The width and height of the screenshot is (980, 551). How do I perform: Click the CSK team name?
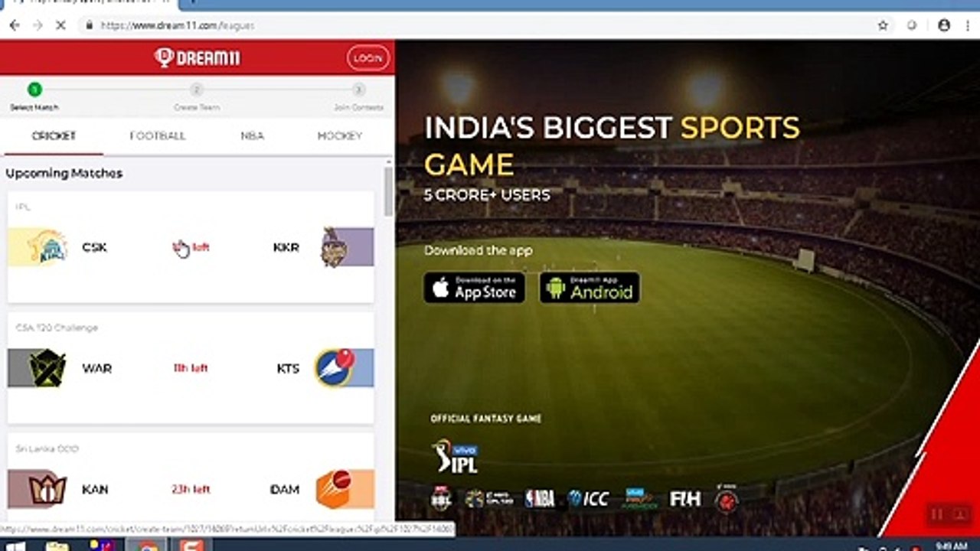pos(94,247)
